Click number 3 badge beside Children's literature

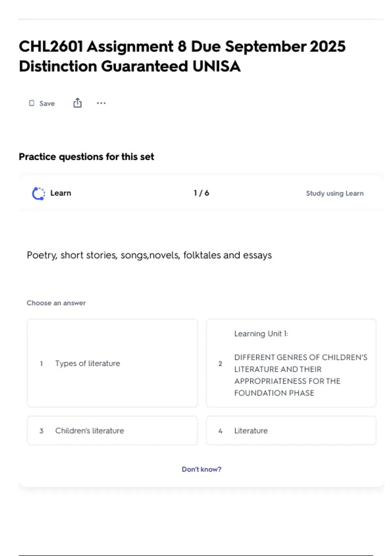[x=41, y=431]
